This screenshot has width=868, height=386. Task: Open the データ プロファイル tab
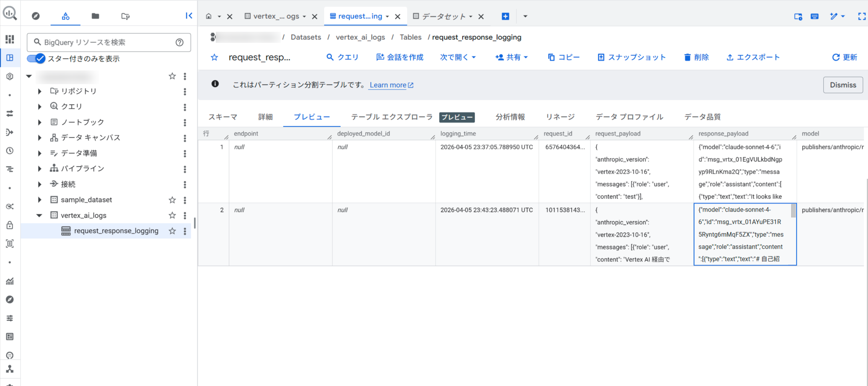[x=629, y=117]
